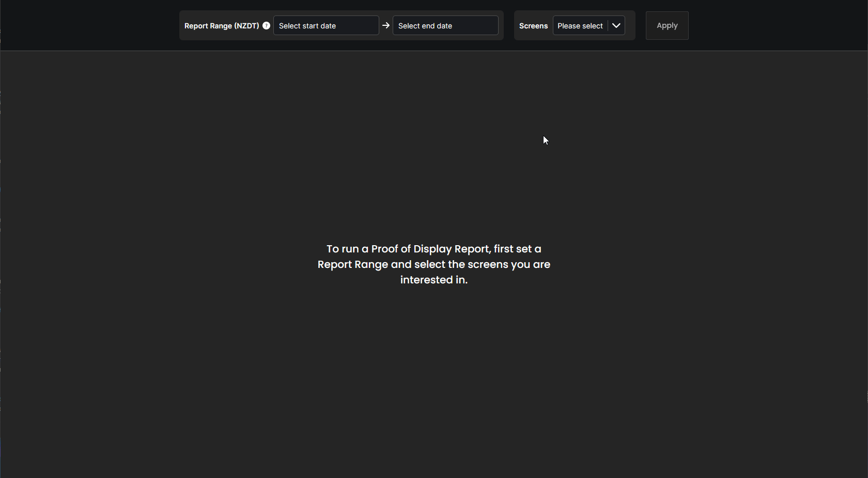Click the 'Screens' label text

(533, 26)
